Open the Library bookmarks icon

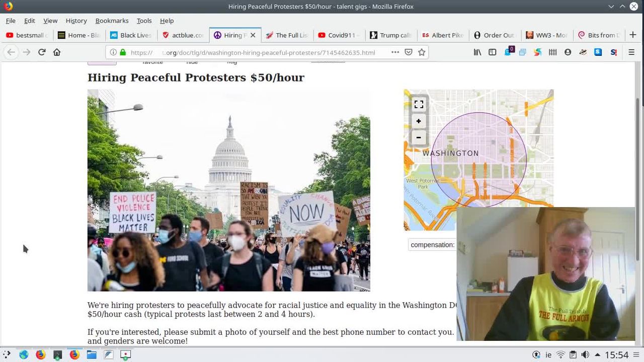(x=477, y=52)
